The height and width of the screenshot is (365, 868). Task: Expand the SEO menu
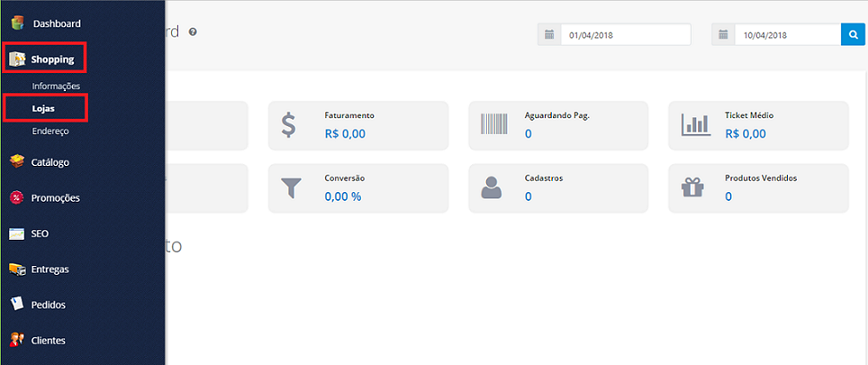click(x=40, y=234)
